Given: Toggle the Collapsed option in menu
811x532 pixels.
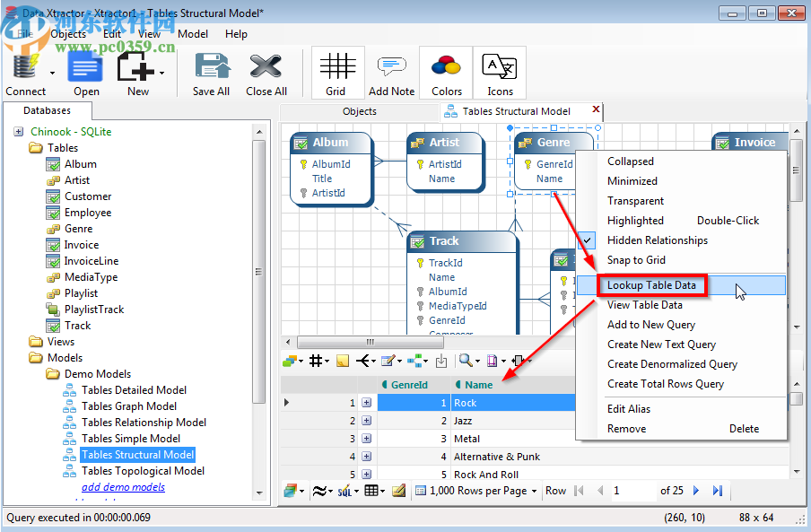Looking at the screenshot, I should (630, 161).
